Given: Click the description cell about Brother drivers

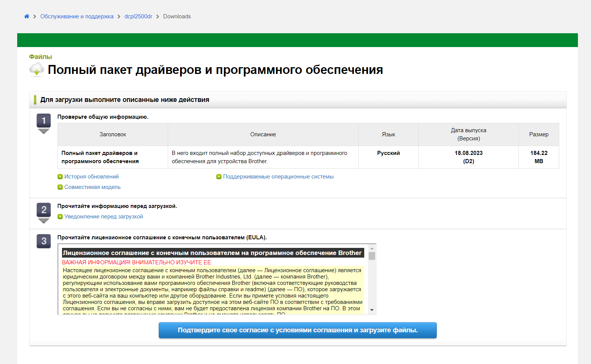Looking at the screenshot, I should pyautogui.click(x=263, y=157).
